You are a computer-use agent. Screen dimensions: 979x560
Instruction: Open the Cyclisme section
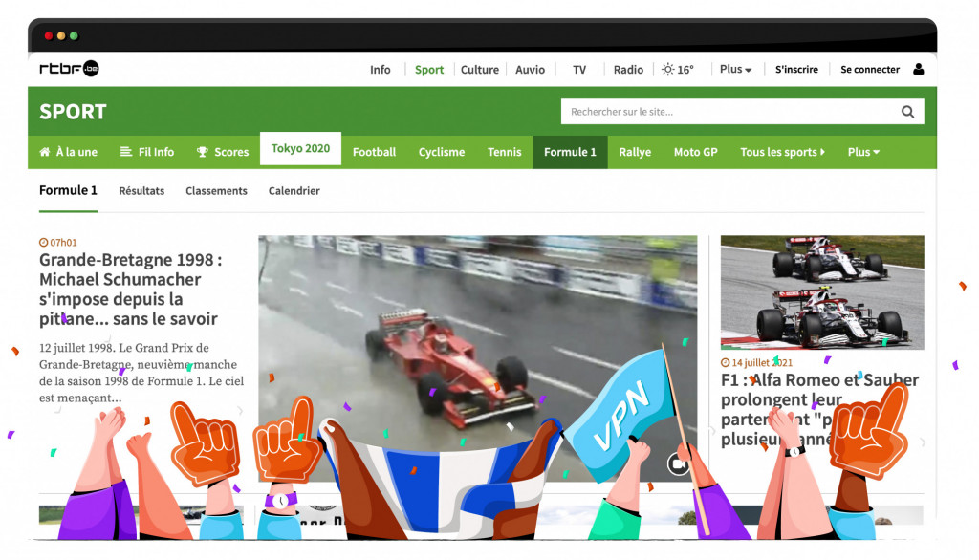[x=442, y=152]
